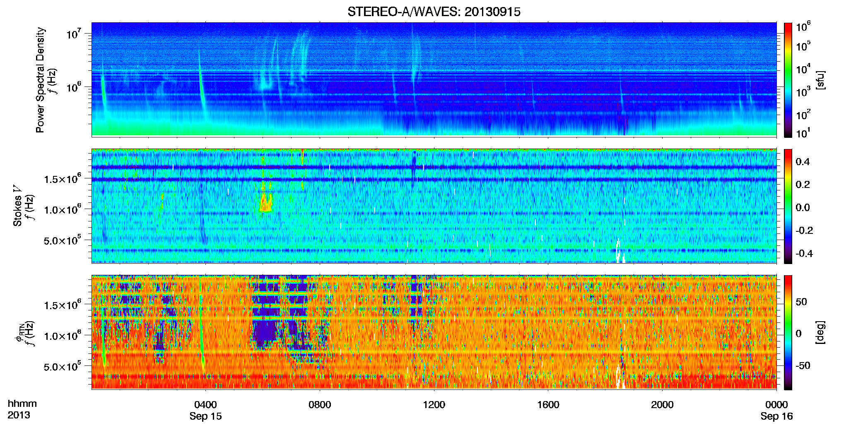The width and height of the screenshot is (868, 447).
Task: Click the 10^3 color bar label
Action: point(803,91)
